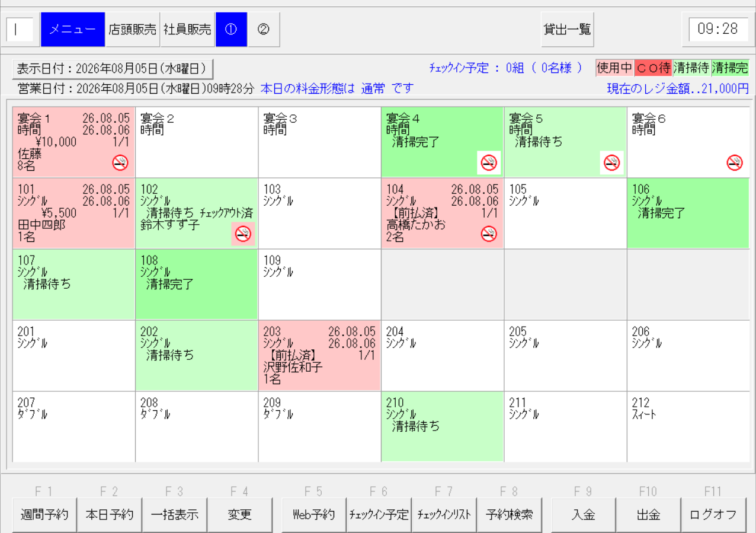Open 本日予約 (F2) button

[x=110, y=515]
